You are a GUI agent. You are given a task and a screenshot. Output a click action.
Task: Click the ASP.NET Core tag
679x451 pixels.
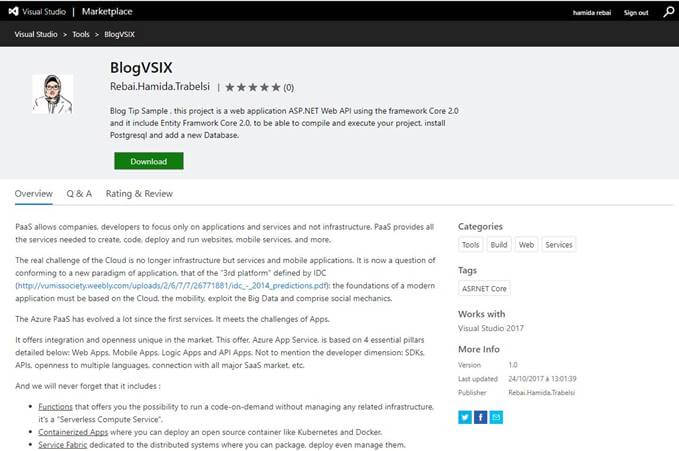(485, 288)
